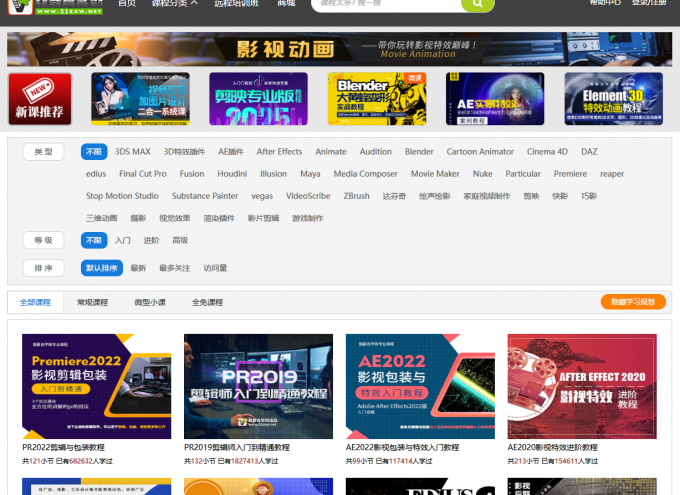Open the AE2022 影视包装 course thumbnail
Screen dimensions: 680x495
tap(420, 387)
